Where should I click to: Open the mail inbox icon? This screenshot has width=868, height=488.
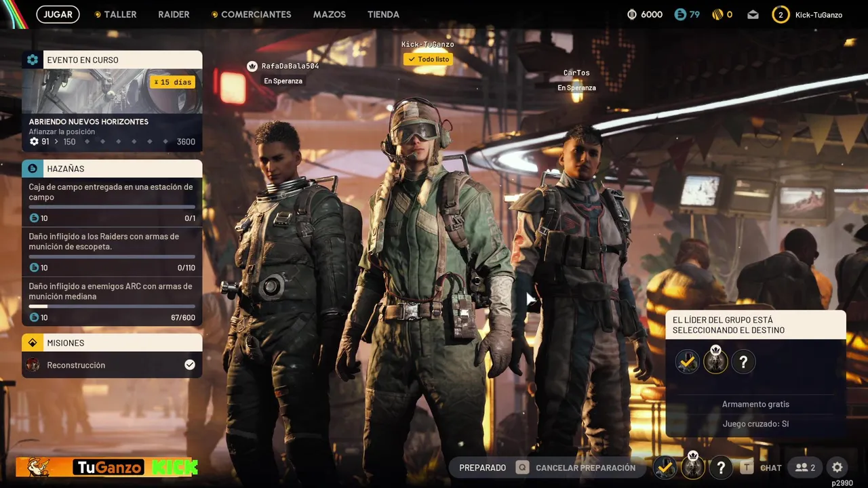(x=753, y=14)
